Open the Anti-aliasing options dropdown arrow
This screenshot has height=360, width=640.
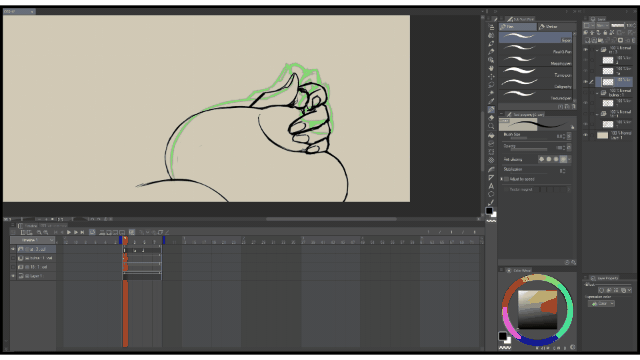(x=569, y=159)
